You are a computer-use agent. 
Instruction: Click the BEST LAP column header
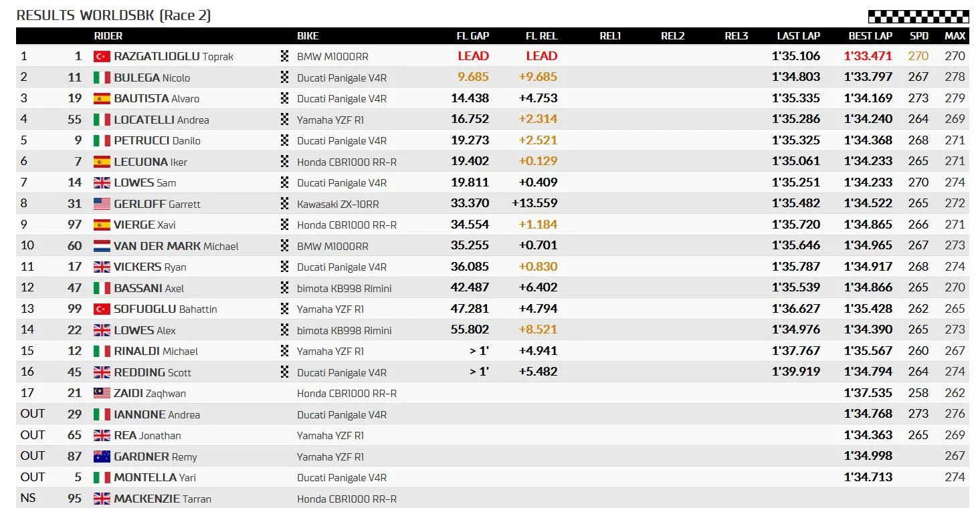tap(870, 36)
